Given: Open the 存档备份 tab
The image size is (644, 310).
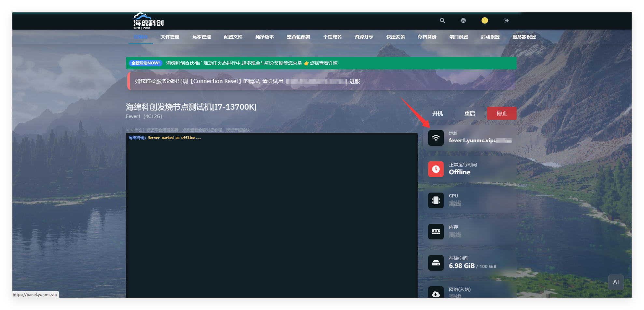Looking at the screenshot, I should [427, 37].
